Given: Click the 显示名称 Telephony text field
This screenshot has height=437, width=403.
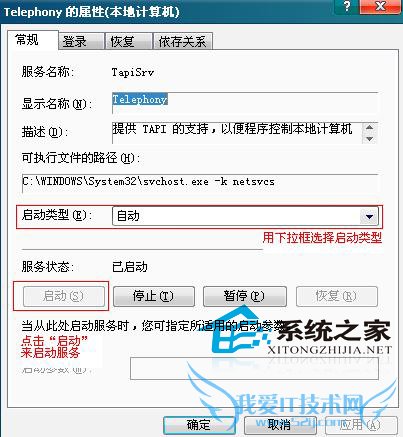Looking at the screenshot, I should pyautogui.click(x=245, y=103).
